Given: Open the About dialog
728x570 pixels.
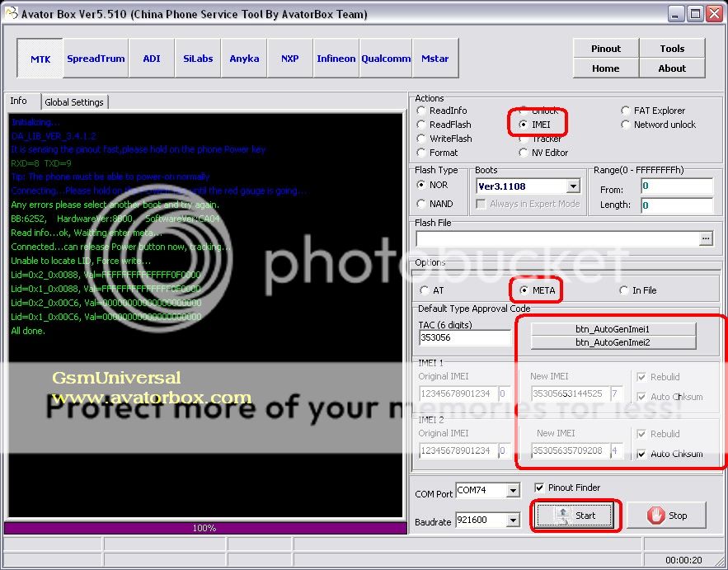Looking at the screenshot, I should coord(672,68).
